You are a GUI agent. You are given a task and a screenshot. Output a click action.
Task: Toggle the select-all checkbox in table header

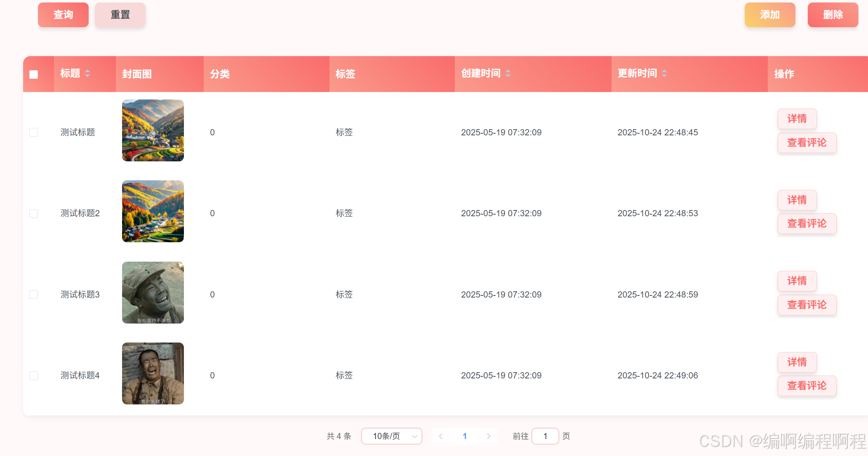(x=34, y=74)
